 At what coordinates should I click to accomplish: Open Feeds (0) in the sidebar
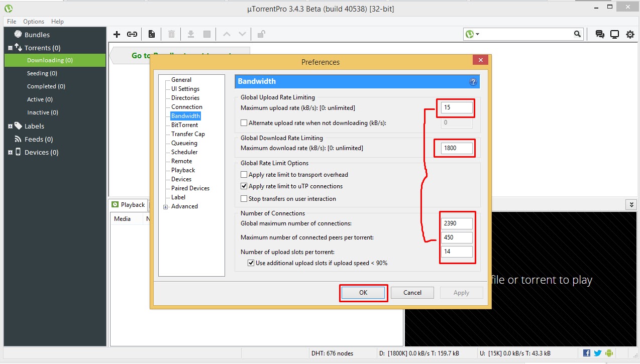(x=39, y=139)
